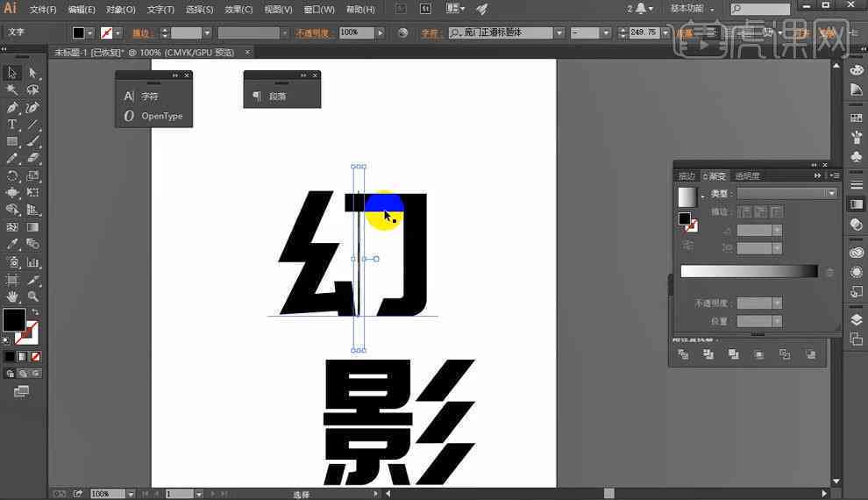
Task: Switch to Draw Normal mode
Action: tap(10, 374)
